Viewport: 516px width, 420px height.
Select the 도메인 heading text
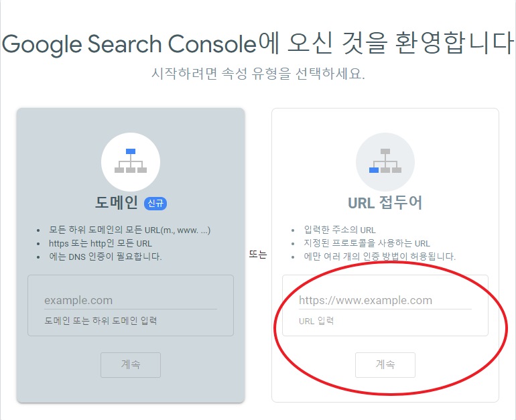pos(117,202)
